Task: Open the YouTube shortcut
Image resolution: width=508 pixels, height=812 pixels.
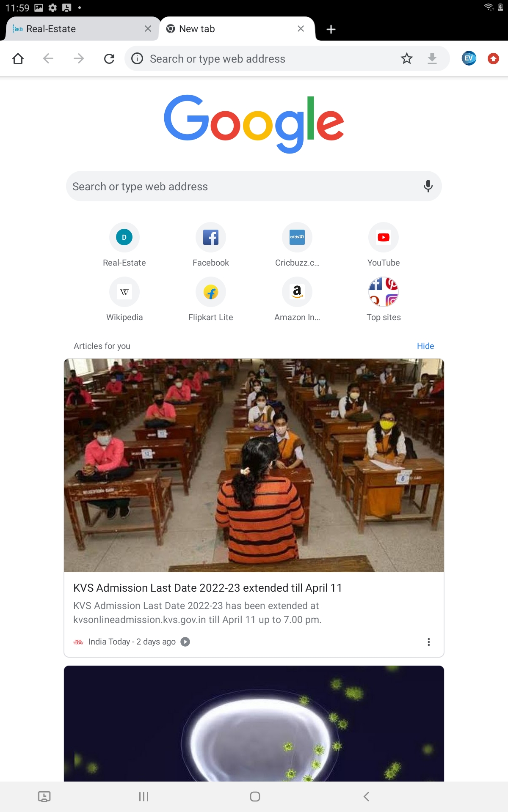Action: [384, 245]
